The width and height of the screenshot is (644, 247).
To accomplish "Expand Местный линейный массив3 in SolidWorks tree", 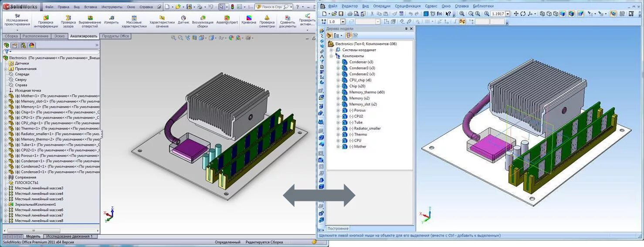I will [6, 188].
